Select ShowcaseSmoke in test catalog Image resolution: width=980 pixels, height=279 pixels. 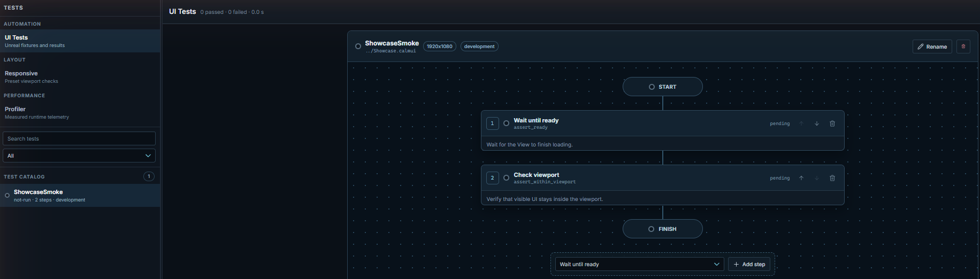80,196
